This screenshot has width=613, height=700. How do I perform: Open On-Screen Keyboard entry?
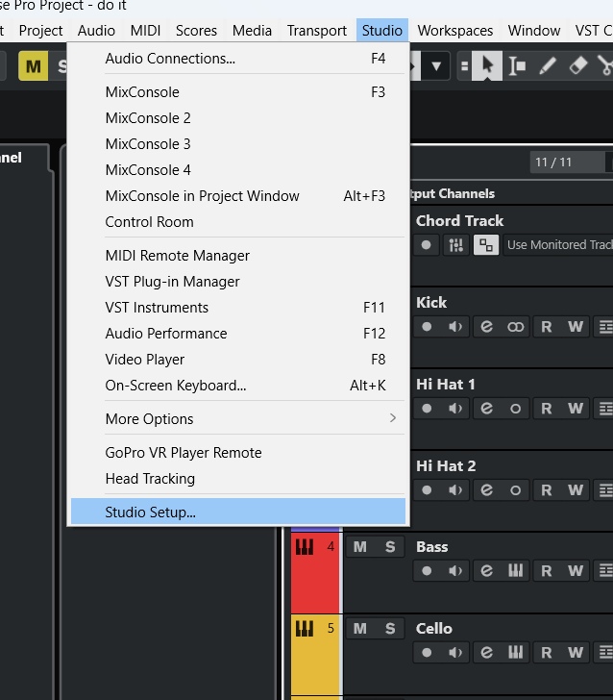238,386
